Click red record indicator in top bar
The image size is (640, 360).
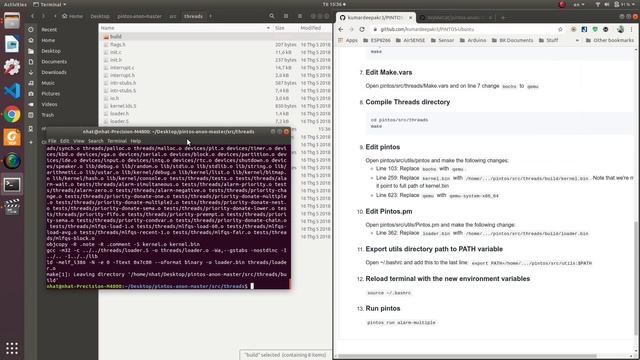click(x=562, y=4)
